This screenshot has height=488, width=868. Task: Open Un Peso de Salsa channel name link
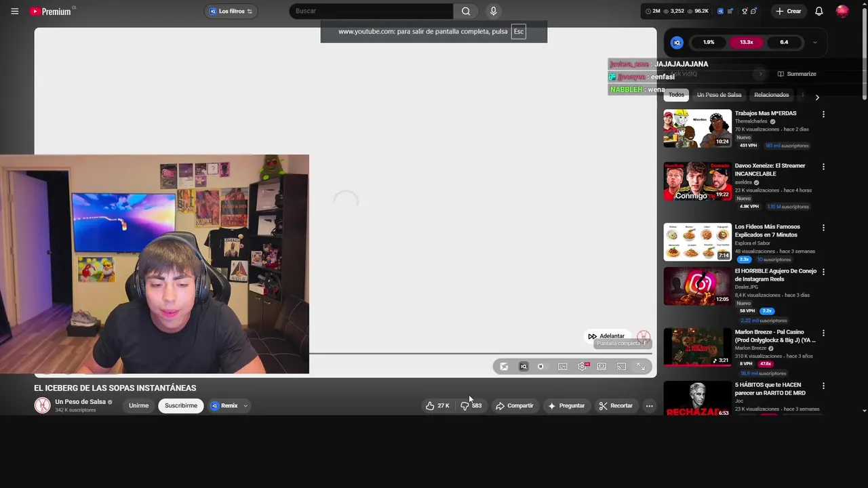80,402
